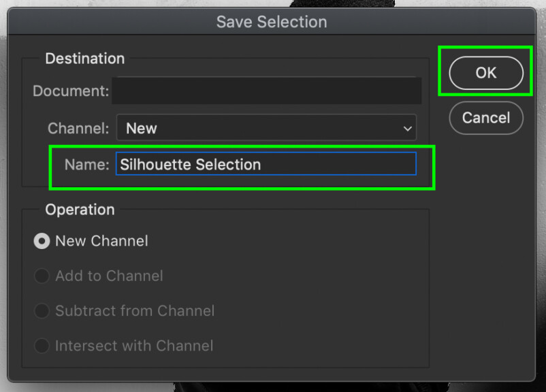
Task: Click the Operation section heading
Action: coord(80,210)
